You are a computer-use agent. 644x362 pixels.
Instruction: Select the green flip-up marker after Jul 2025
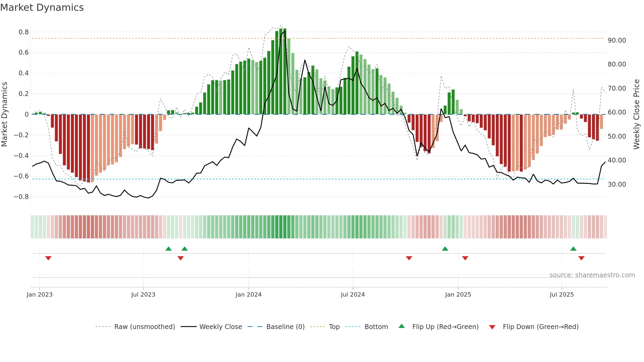[x=573, y=249]
